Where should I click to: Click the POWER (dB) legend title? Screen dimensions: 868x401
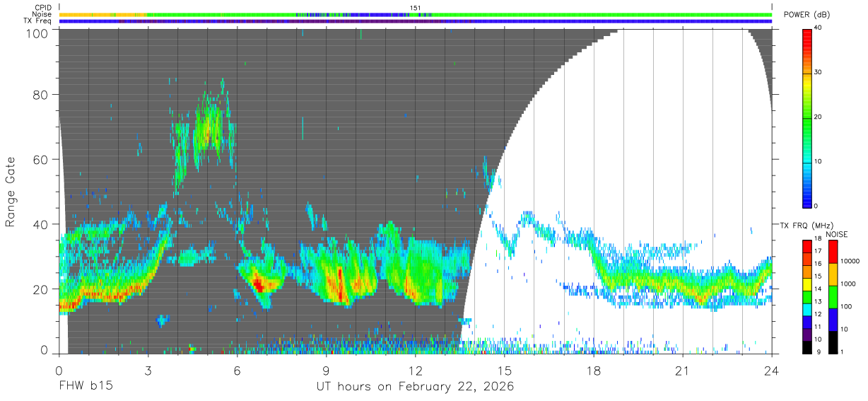point(807,15)
